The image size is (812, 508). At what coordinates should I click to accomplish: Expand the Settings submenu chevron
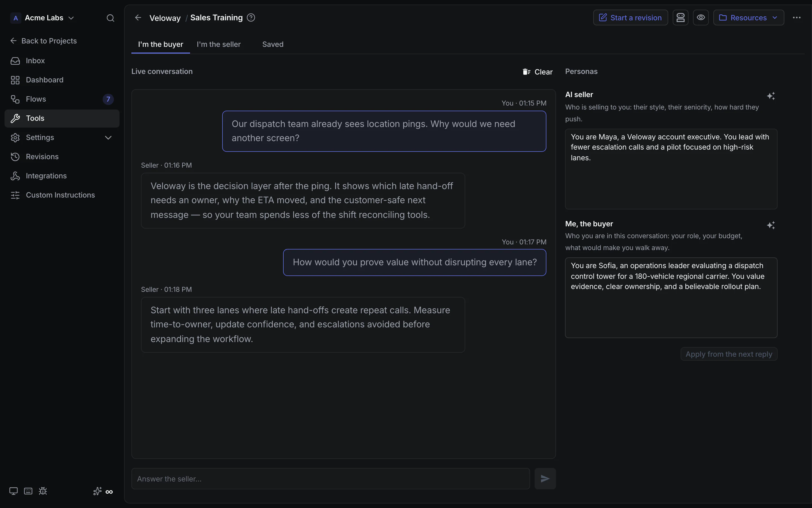[x=108, y=137]
